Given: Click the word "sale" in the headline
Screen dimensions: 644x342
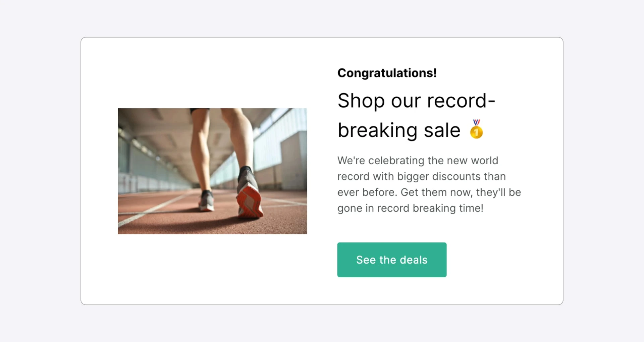Looking at the screenshot, I should 442,130.
